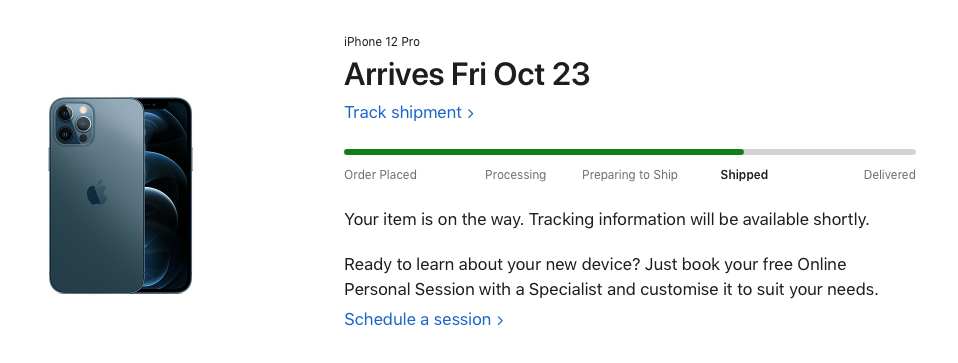This screenshot has width=958, height=363.
Task: Click the phone's front display image
Action: [x=168, y=196]
